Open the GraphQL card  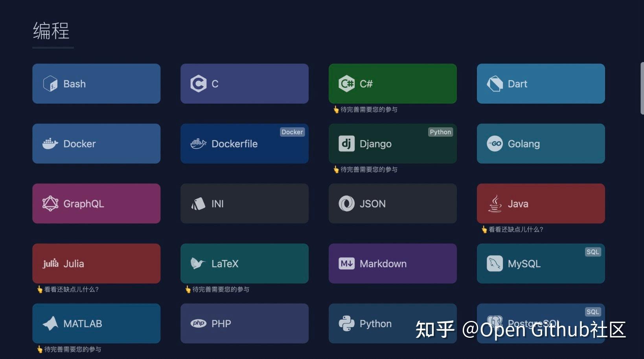(96, 203)
